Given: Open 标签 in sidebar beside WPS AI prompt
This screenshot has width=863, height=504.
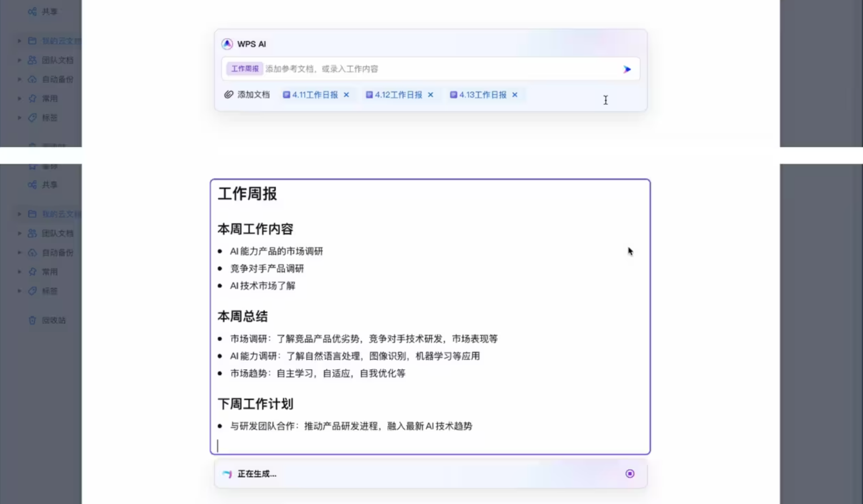Looking at the screenshot, I should [x=50, y=118].
